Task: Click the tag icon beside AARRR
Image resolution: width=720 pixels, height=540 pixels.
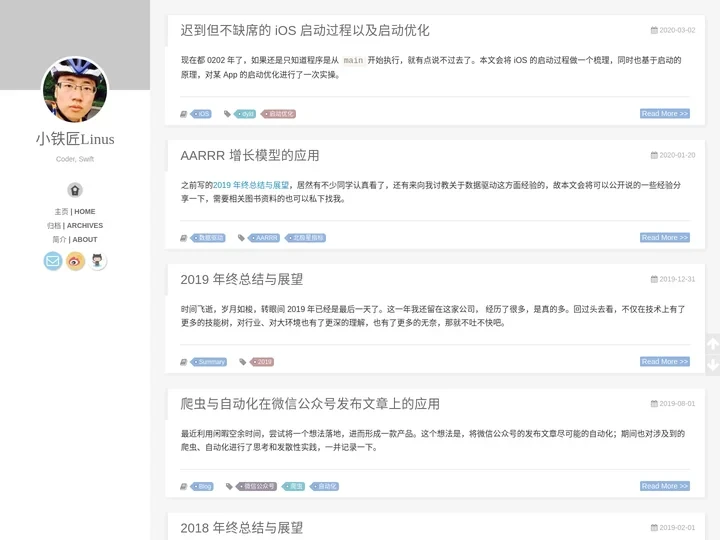Action: (241, 238)
